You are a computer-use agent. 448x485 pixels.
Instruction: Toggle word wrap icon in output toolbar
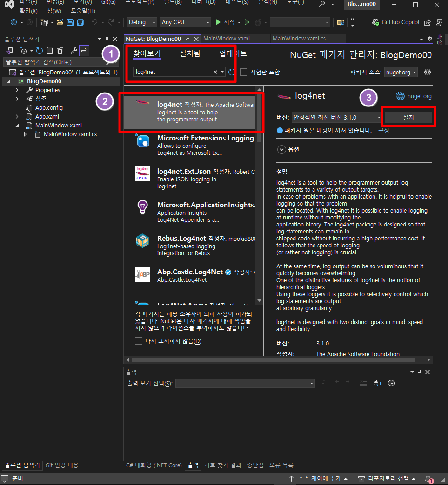377,383
